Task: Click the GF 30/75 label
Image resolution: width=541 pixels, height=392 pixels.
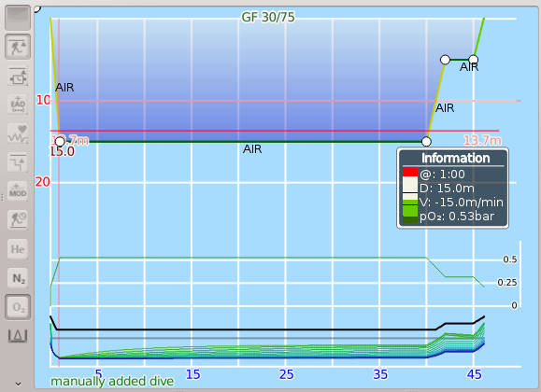Action: click(x=268, y=17)
